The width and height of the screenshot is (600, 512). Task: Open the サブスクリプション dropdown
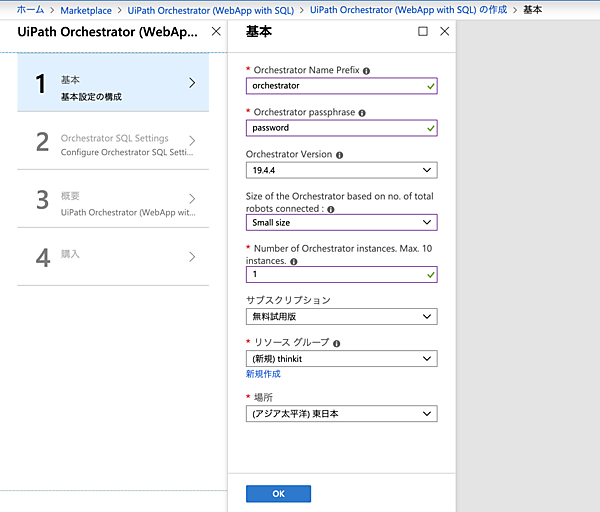point(341,317)
